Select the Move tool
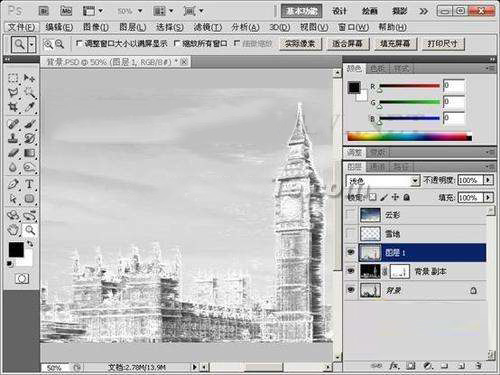Viewport: 500px width, 375px height. click(x=29, y=78)
